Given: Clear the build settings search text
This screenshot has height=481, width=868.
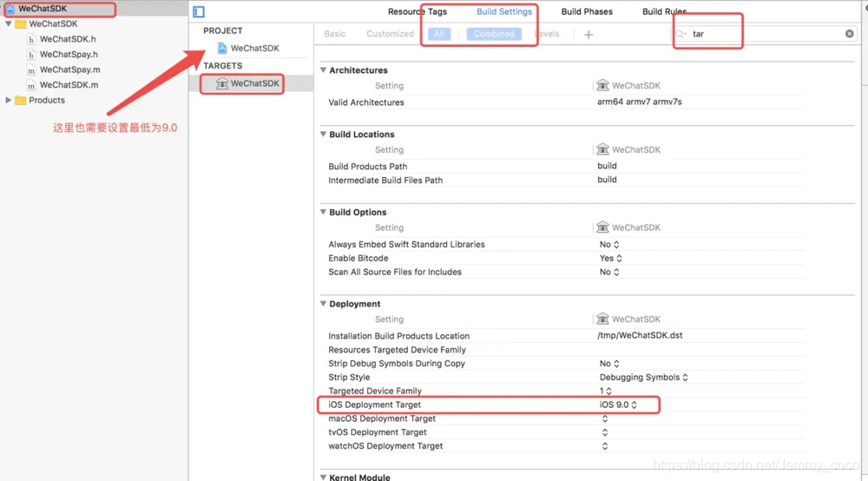Looking at the screenshot, I should 849,34.
